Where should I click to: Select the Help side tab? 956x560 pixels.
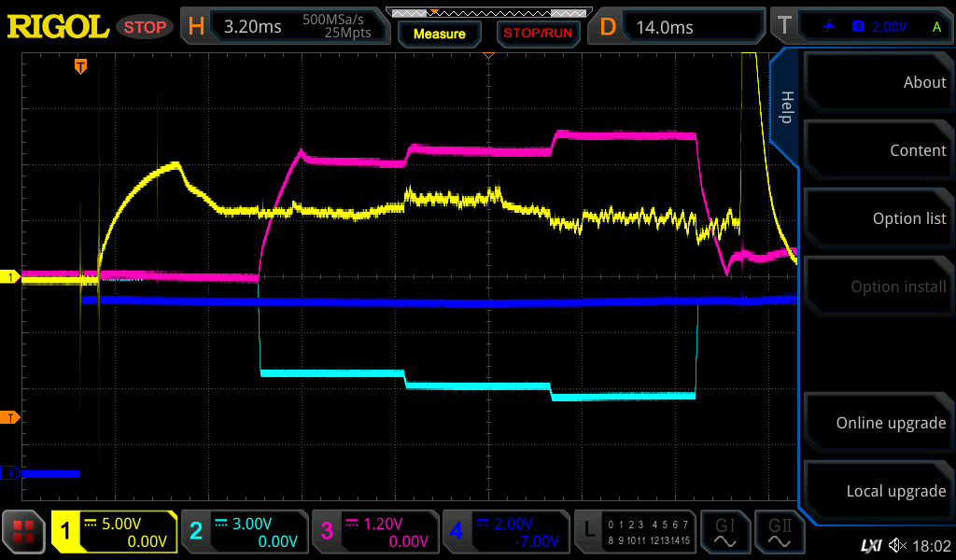tap(786, 107)
